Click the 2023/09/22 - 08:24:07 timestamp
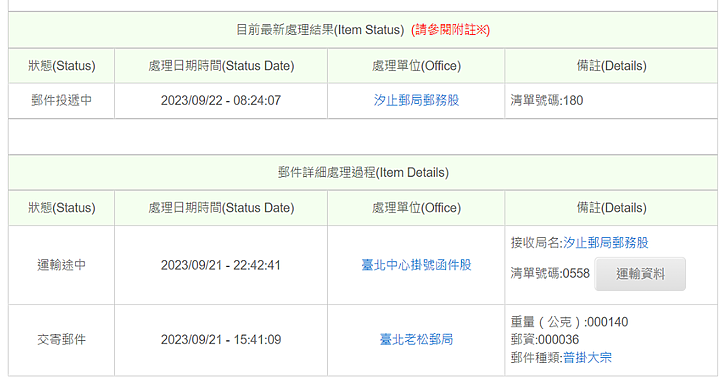This screenshot has width=720, height=380. pyautogui.click(x=221, y=101)
